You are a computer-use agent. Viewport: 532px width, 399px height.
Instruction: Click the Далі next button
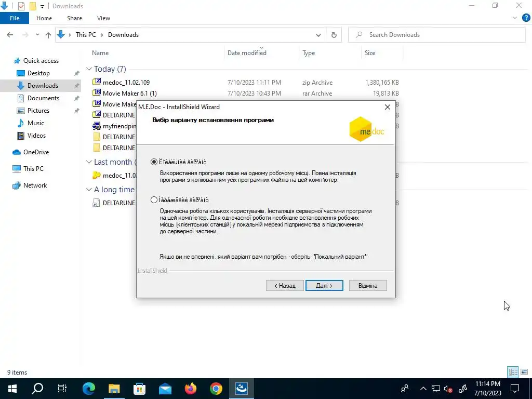tap(324, 286)
